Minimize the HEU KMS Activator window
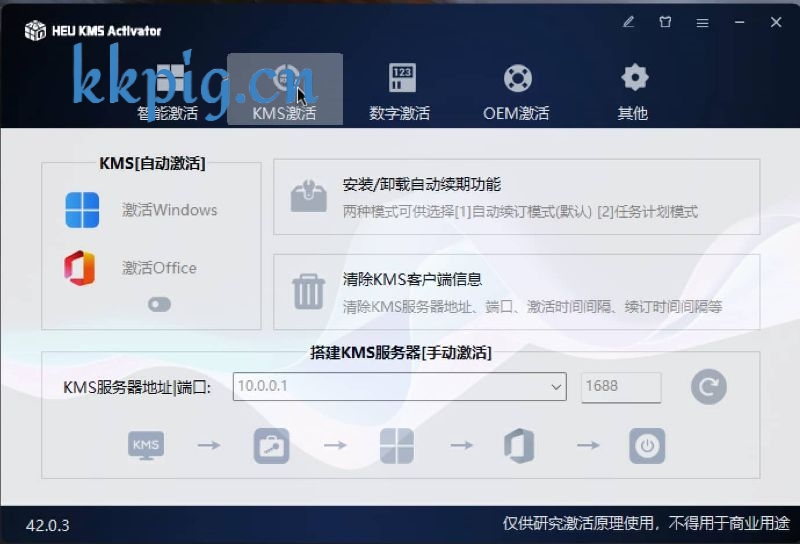Viewport: 800px width, 544px height. pos(739,22)
